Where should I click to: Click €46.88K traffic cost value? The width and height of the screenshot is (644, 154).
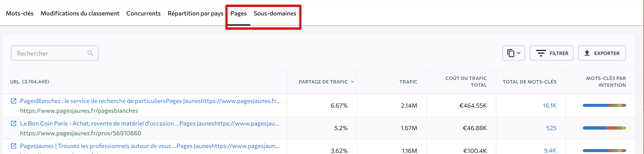475,128
